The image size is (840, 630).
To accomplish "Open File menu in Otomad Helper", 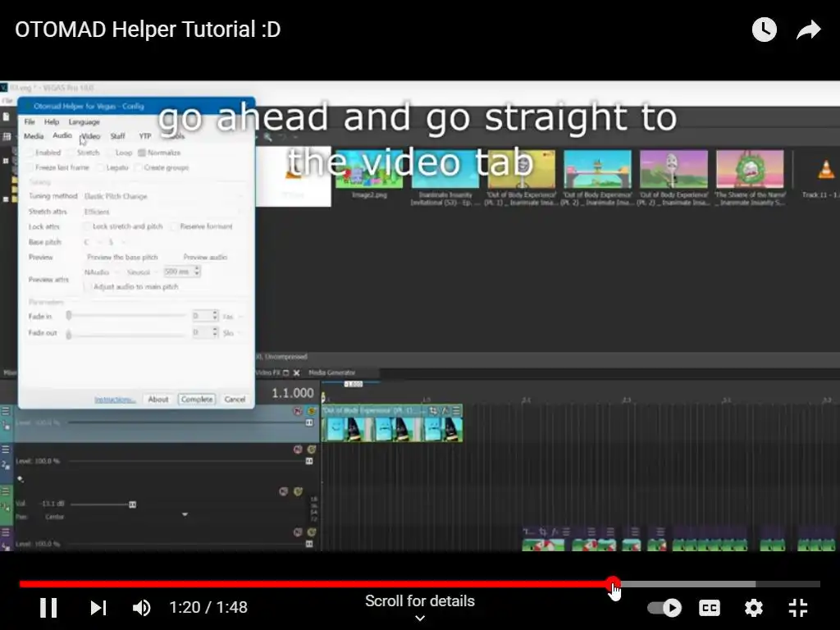I will 30,122.
